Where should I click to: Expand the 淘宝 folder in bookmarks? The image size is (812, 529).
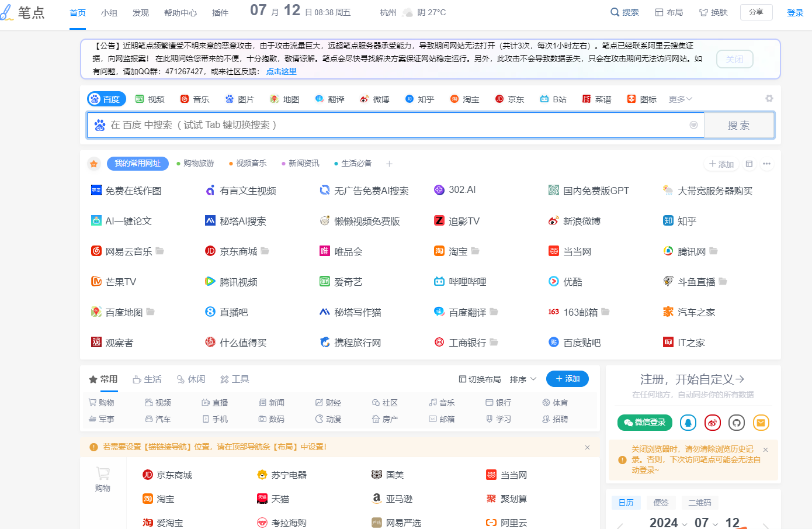coord(476,251)
